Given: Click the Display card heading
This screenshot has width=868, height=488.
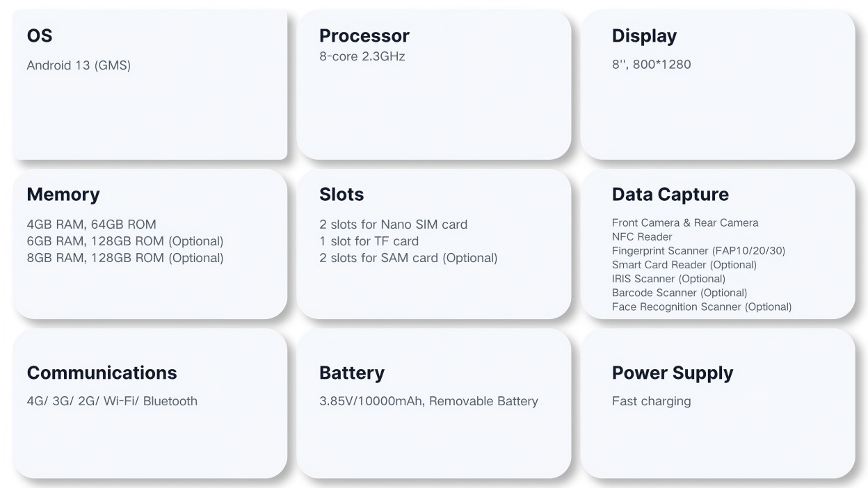Looking at the screenshot, I should click(644, 36).
